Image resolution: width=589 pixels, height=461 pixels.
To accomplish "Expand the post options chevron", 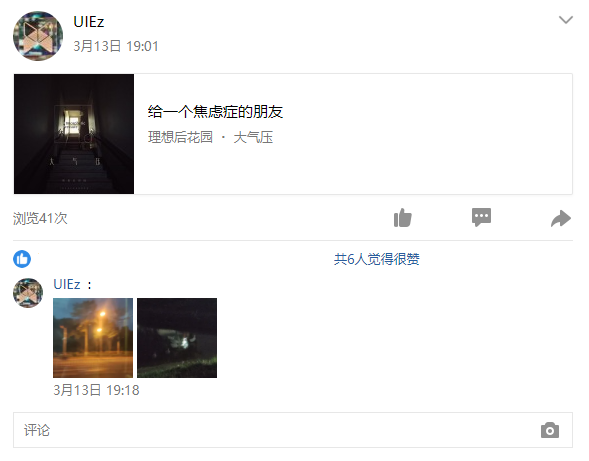I will tap(566, 20).
